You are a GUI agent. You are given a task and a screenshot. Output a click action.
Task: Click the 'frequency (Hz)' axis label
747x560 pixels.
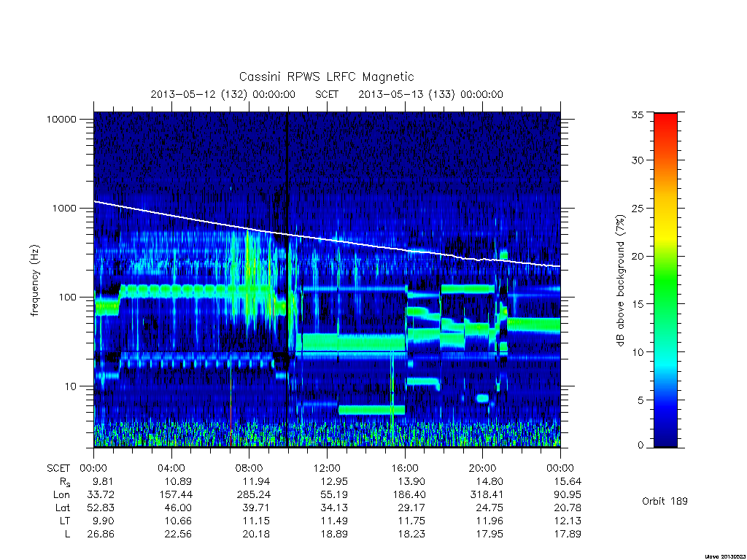[x=35, y=281]
